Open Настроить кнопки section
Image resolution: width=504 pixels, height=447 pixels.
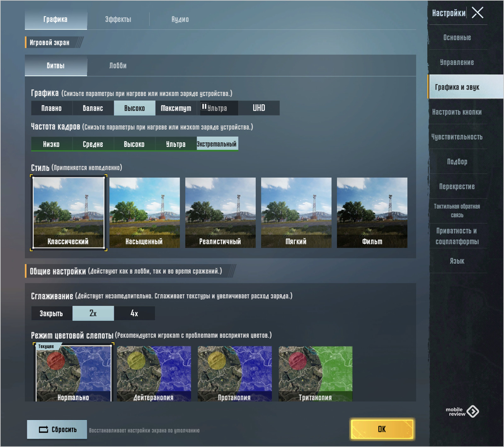point(457,112)
